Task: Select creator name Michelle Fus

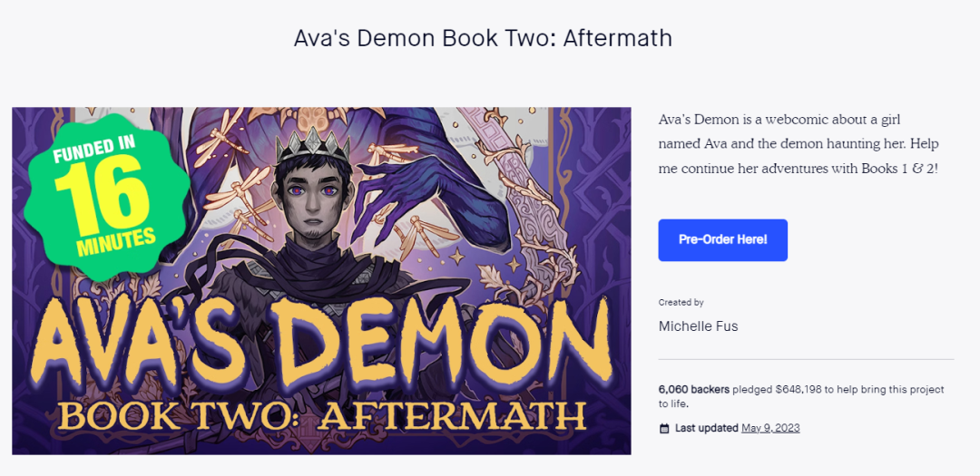Action: pyautogui.click(x=698, y=326)
